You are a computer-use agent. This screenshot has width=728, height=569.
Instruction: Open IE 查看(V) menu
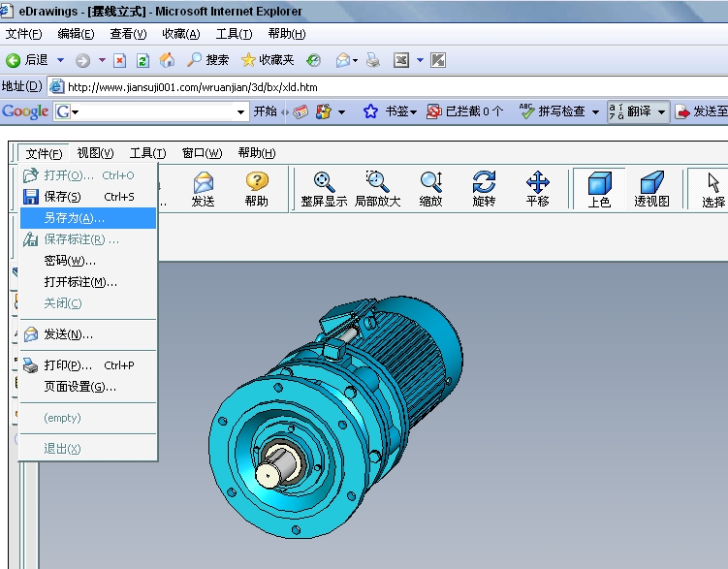coord(128,34)
